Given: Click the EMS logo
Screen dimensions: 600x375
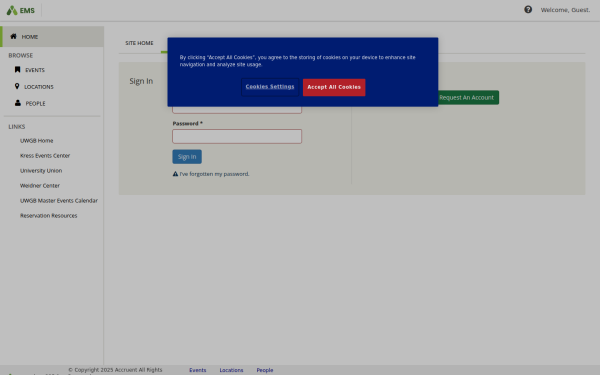Looking at the screenshot, I should (21, 10).
